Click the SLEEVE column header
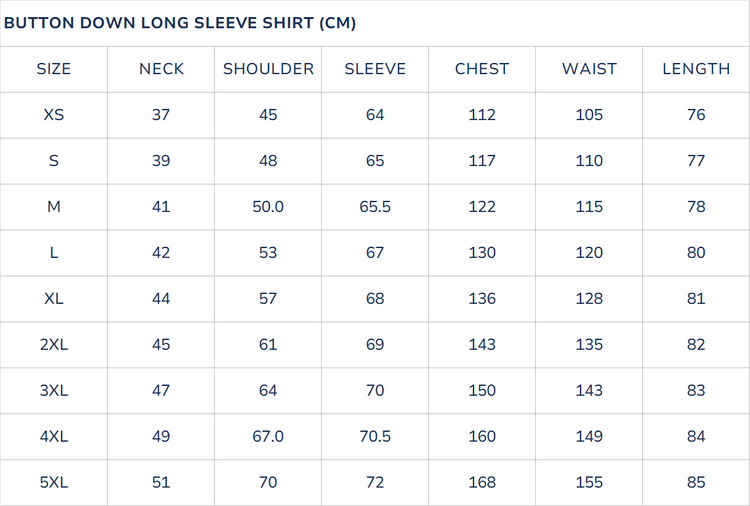Viewport: 750px width, 506px height. tap(375, 69)
